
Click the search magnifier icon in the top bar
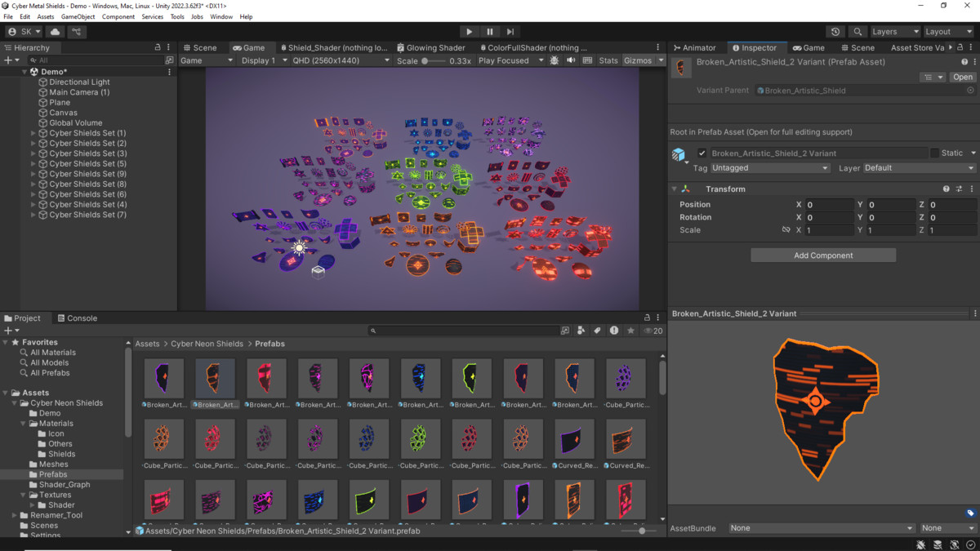coord(857,31)
